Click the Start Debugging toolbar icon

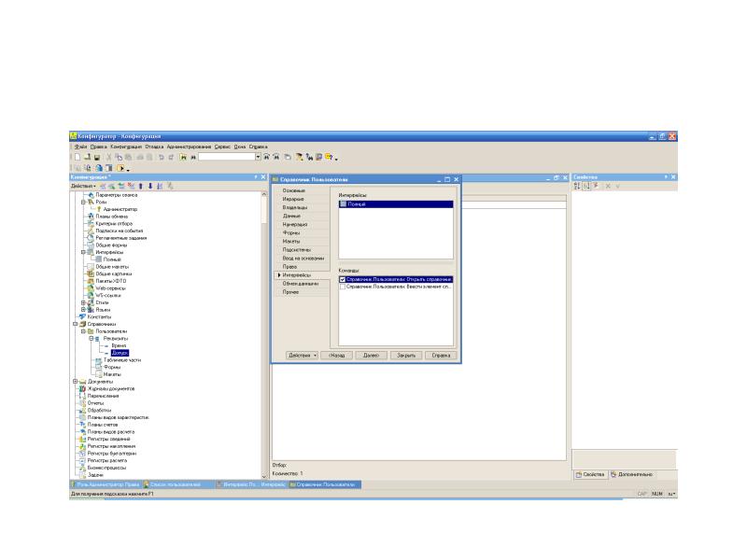pos(120,168)
